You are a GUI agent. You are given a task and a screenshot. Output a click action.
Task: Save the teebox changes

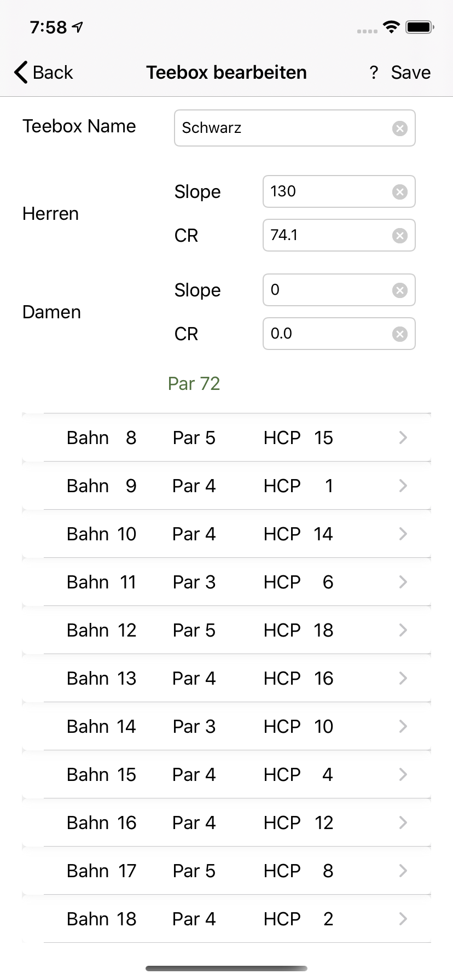tap(410, 73)
